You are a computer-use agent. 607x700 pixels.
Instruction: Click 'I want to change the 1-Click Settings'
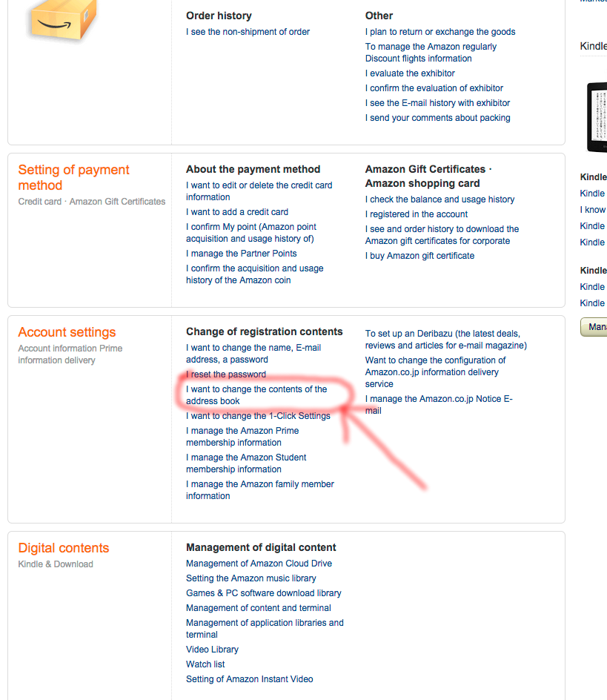[x=258, y=415]
